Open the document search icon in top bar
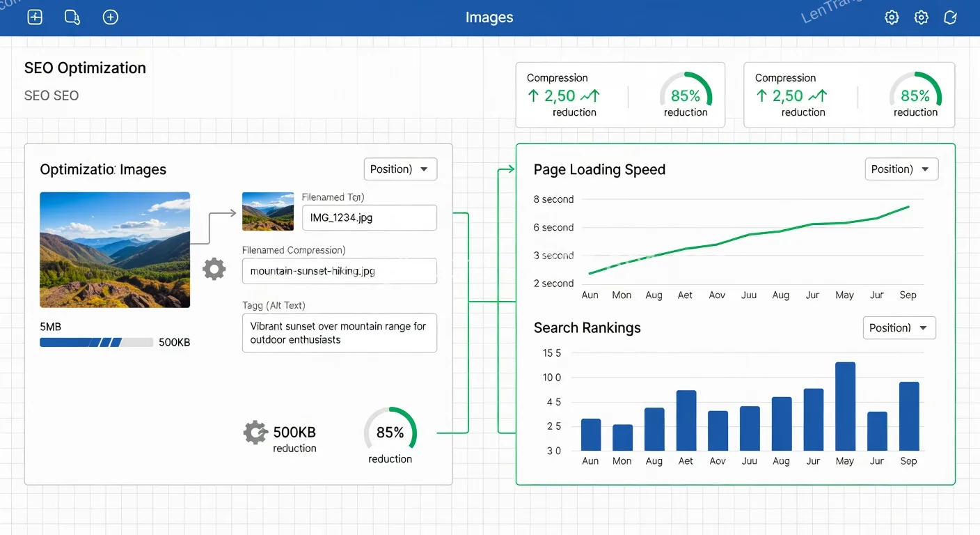The width and height of the screenshot is (980, 535). [72, 17]
